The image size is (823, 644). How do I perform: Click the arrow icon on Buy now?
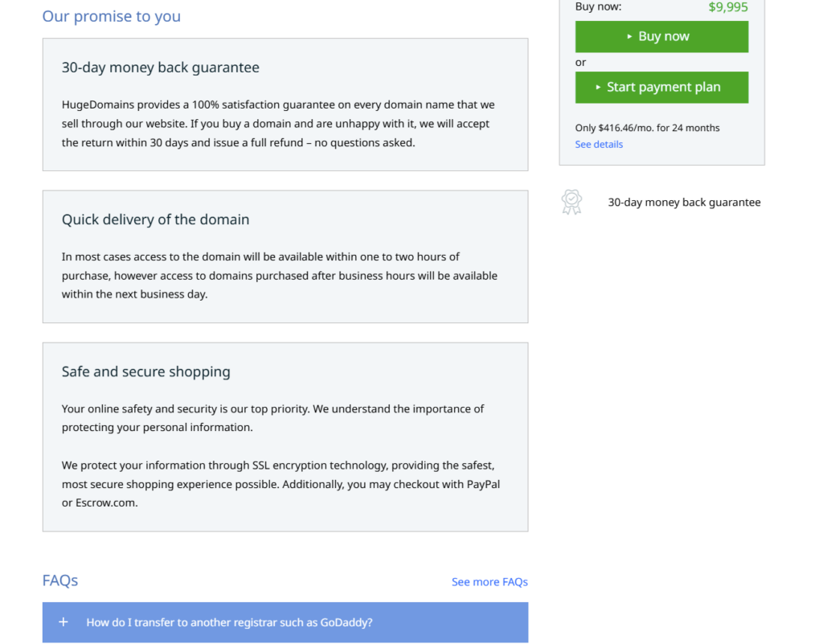click(629, 37)
